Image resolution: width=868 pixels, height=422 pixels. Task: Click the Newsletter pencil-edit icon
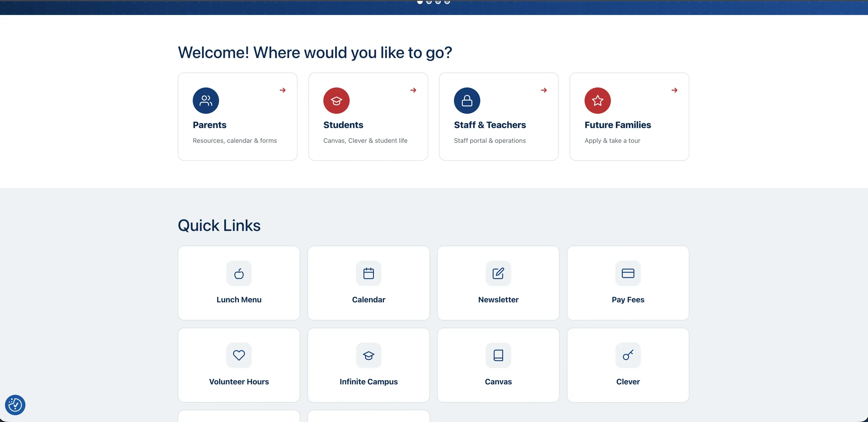[x=498, y=273]
